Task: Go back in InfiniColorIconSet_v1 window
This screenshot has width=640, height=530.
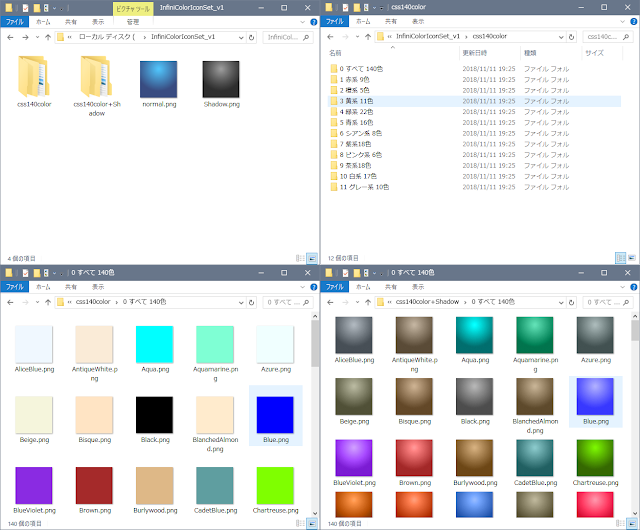Action: point(11,37)
